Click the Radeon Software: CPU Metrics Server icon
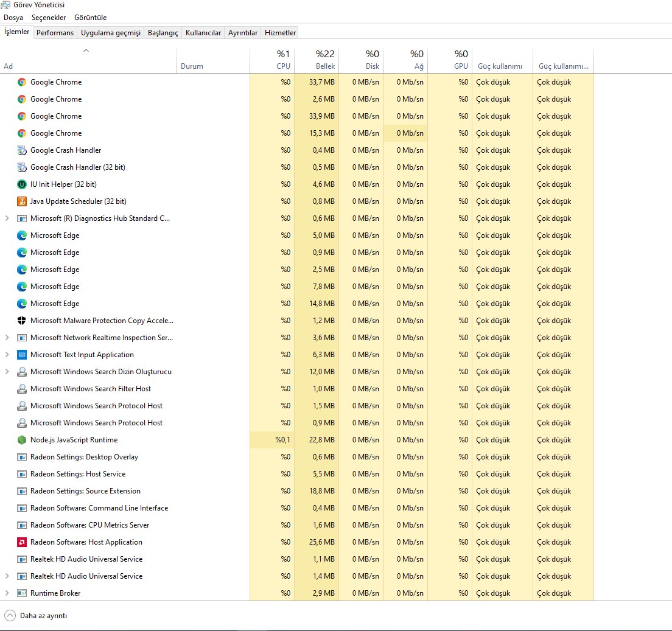The width and height of the screenshot is (672, 631). [22, 525]
